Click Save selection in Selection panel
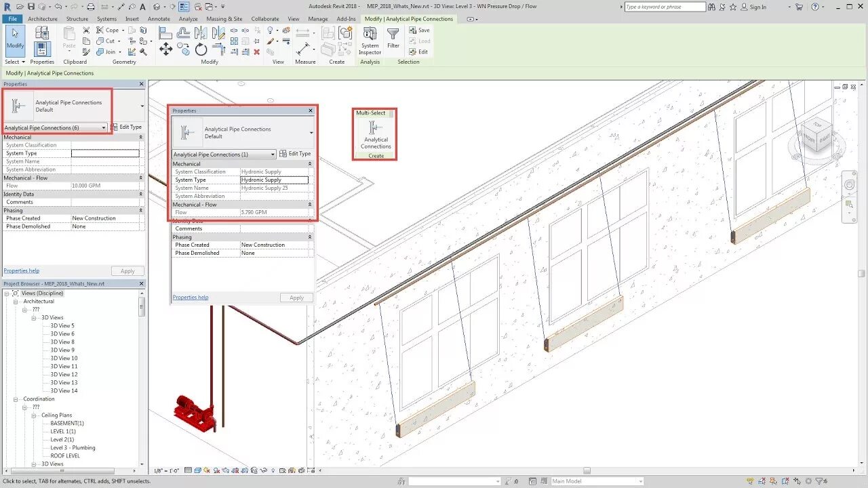 [420, 30]
